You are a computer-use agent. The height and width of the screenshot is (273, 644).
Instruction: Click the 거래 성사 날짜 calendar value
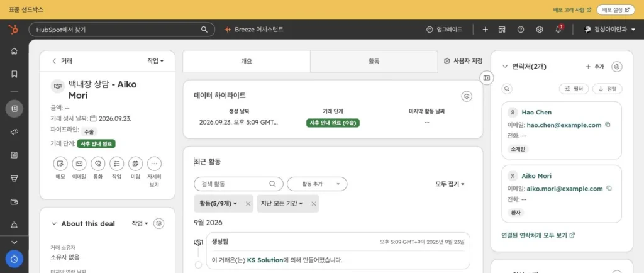pos(111,119)
